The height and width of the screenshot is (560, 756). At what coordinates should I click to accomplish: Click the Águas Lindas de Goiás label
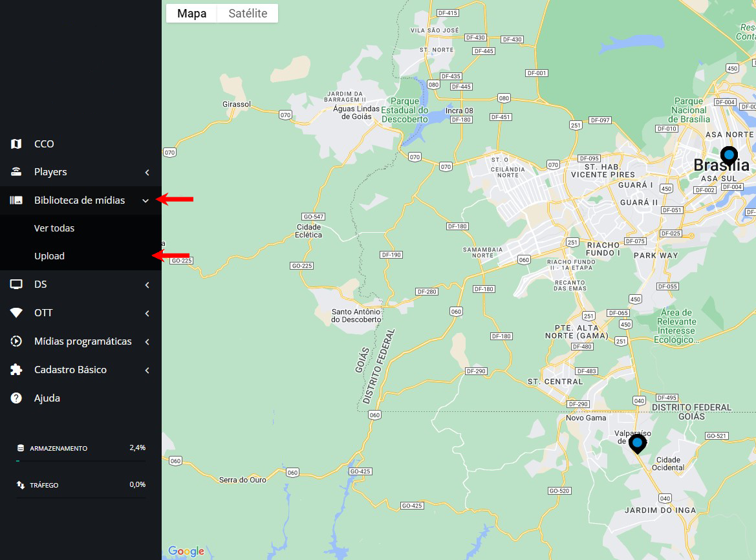(356, 113)
